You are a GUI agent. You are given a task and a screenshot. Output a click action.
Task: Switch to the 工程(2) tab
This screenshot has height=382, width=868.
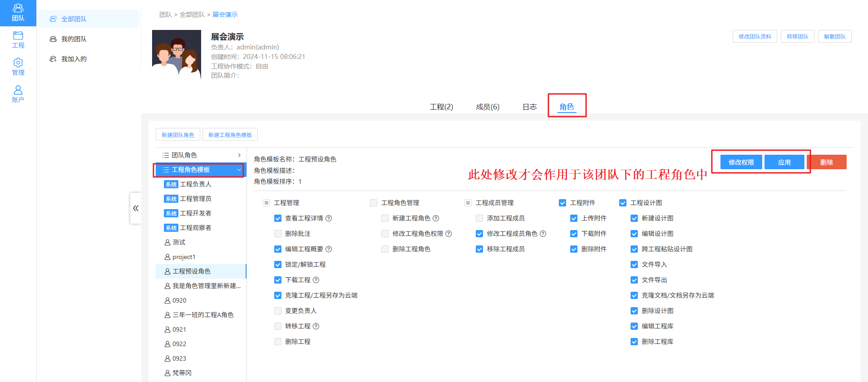(x=442, y=107)
